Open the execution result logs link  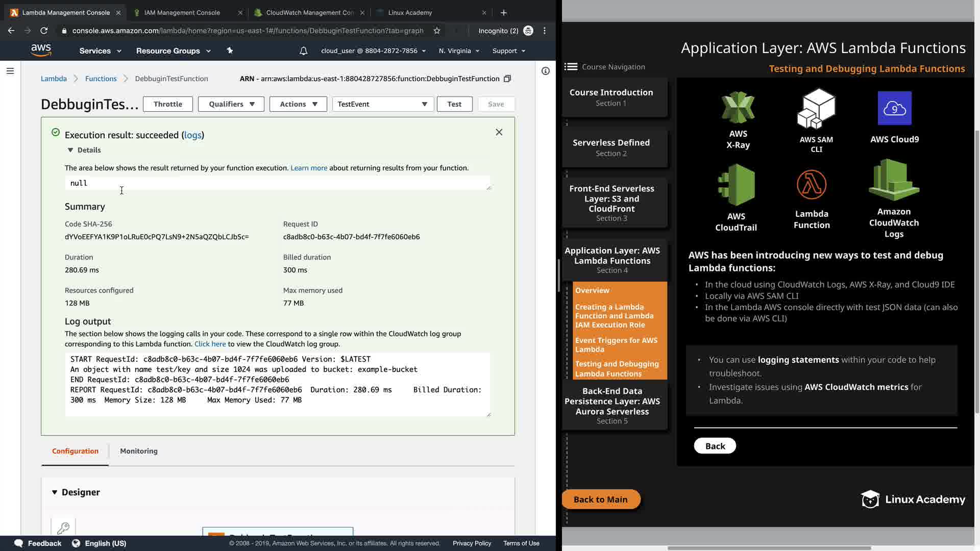[192, 135]
